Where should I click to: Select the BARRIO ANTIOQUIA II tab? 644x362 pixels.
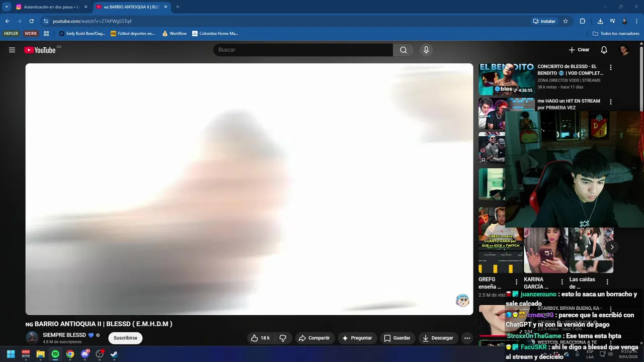(x=131, y=7)
